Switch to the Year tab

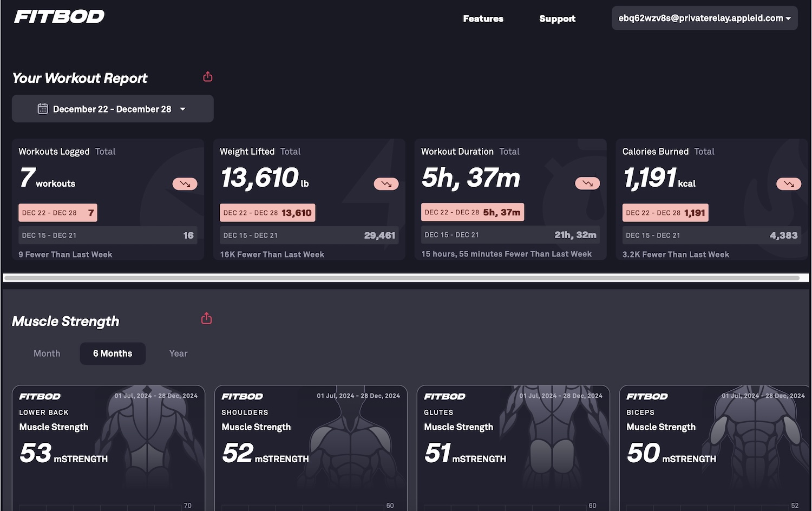click(178, 353)
